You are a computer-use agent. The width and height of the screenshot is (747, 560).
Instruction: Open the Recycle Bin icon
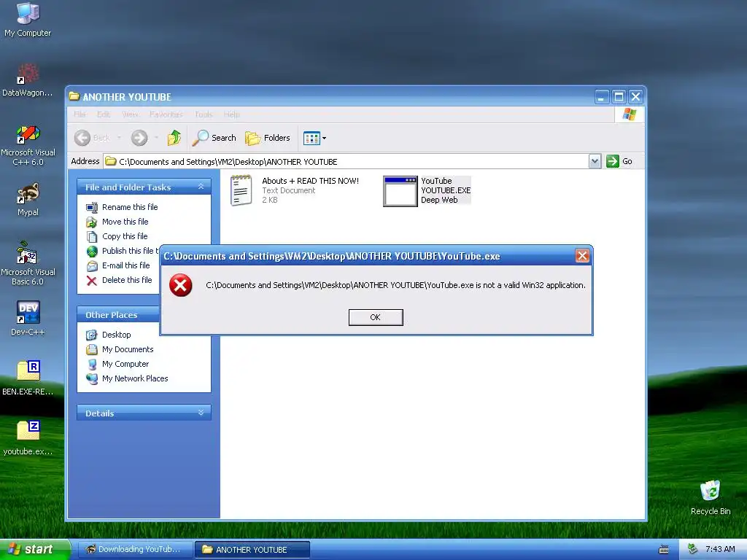[710, 497]
